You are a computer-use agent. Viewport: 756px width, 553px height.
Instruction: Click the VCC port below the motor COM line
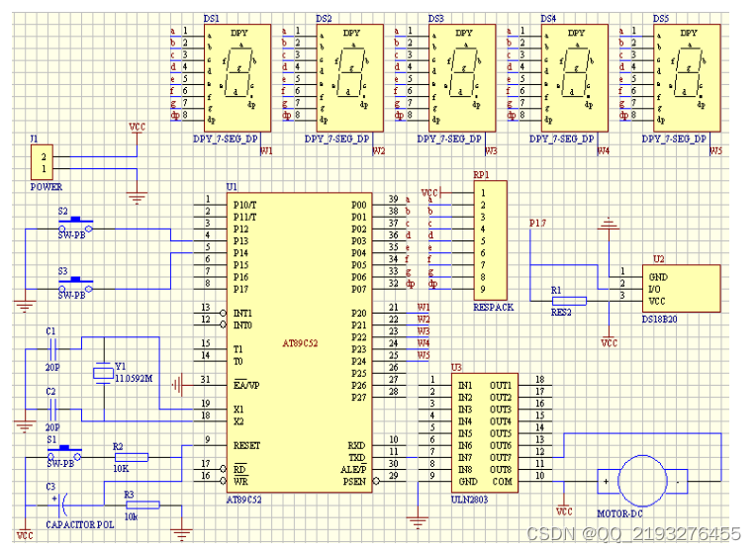(564, 511)
